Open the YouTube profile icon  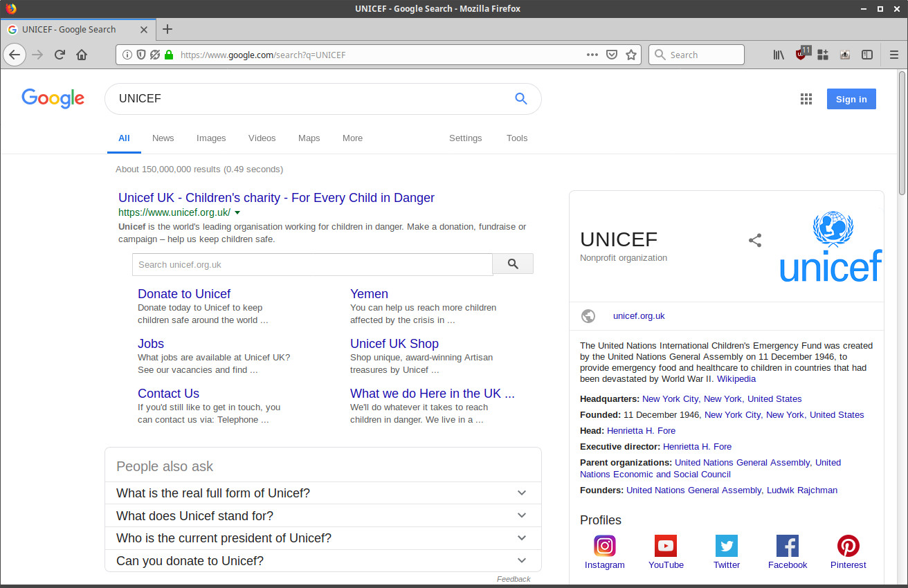click(x=665, y=546)
